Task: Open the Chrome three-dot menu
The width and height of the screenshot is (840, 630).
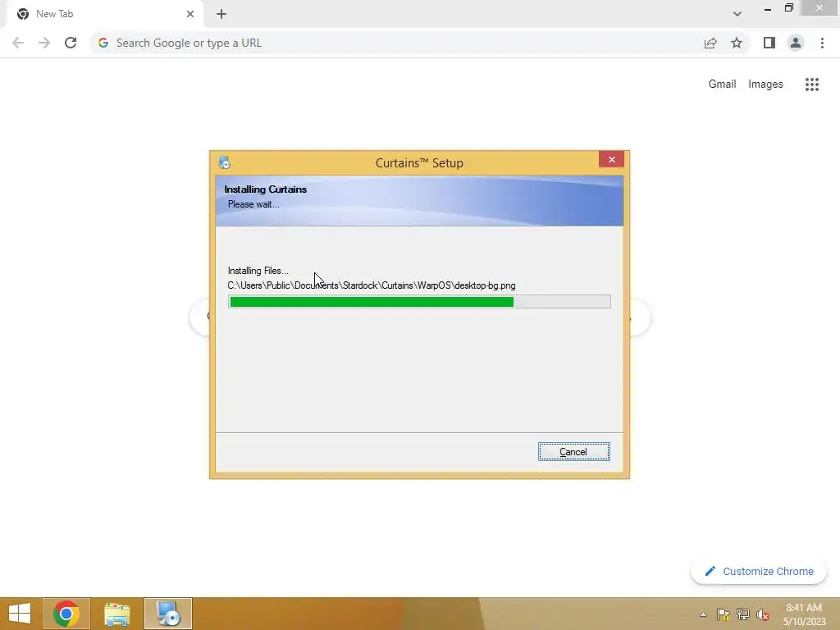Action: 822,43
